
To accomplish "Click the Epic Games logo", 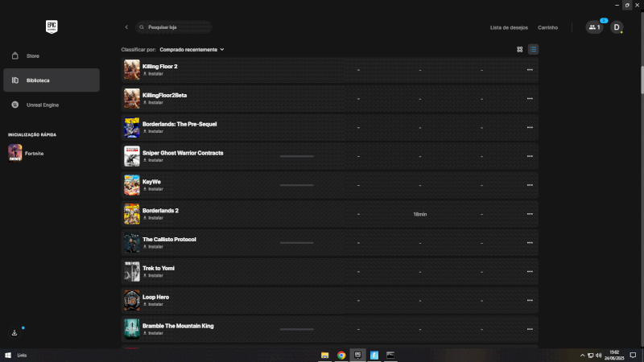I will pos(52,27).
